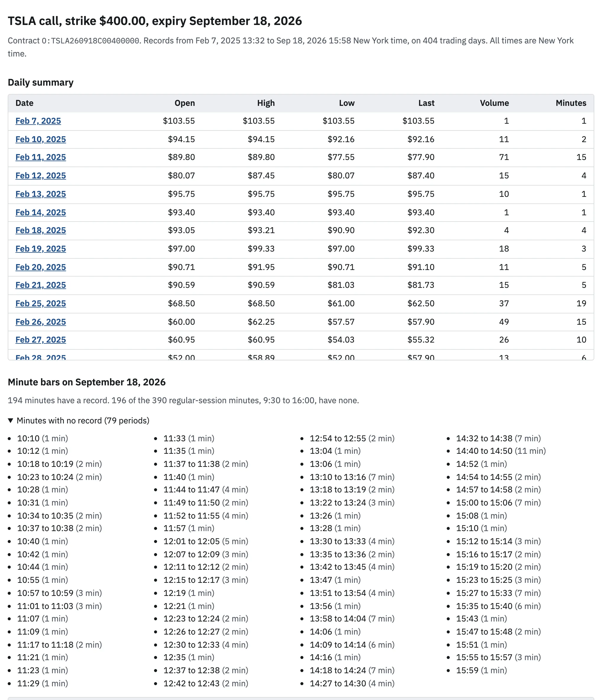
Task: Open the Feb 18, 2025 daily link
Action: 40,230
